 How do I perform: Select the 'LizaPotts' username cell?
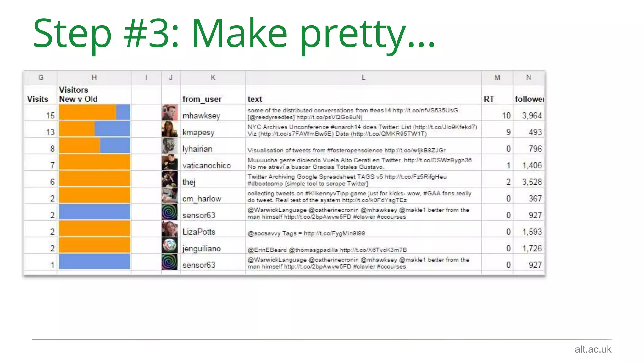click(x=213, y=229)
